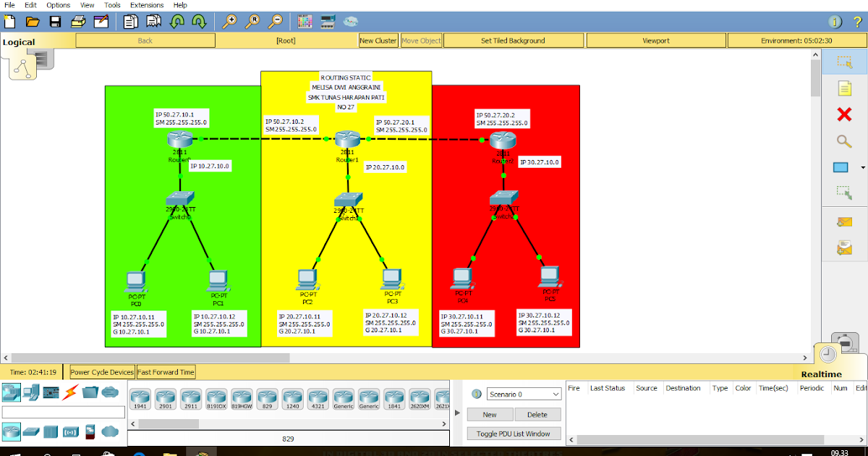
Task: Open the Extensions menu
Action: [x=147, y=4]
